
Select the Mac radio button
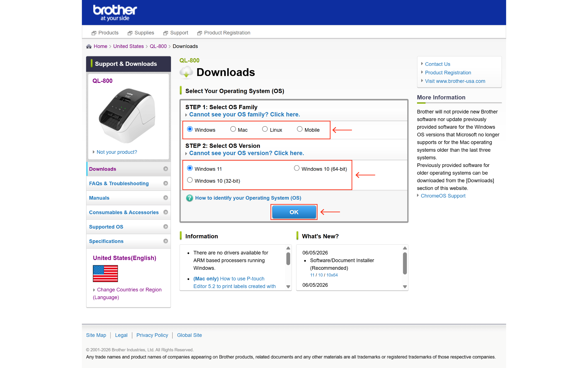(x=233, y=129)
